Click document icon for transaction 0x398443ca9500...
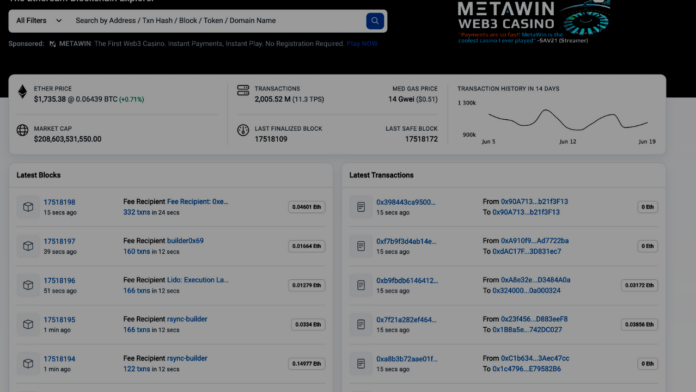Viewport: 696px width, 392px height. [361, 207]
